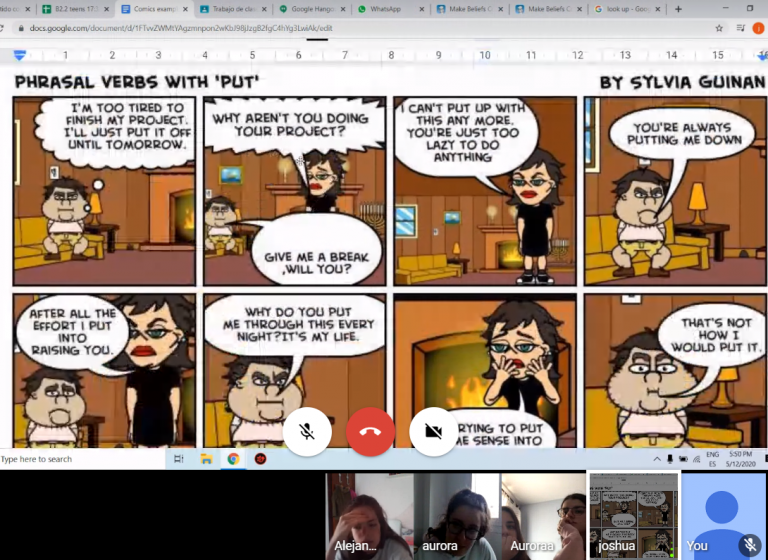The height and width of the screenshot is (560, 768).
Task: Toggle the camera off button in call controls
Action: [x=433, y=432]
